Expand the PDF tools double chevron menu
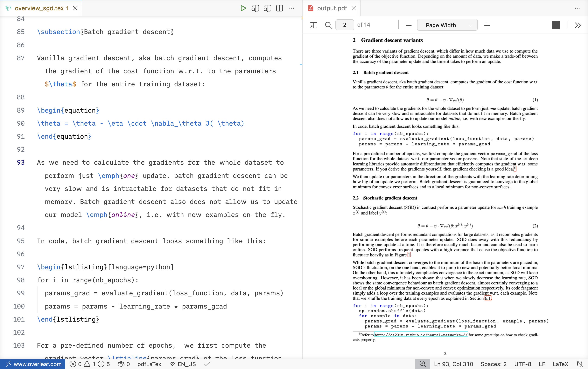The height and width of the screenshot is (369, 588). tap(577, 25)
